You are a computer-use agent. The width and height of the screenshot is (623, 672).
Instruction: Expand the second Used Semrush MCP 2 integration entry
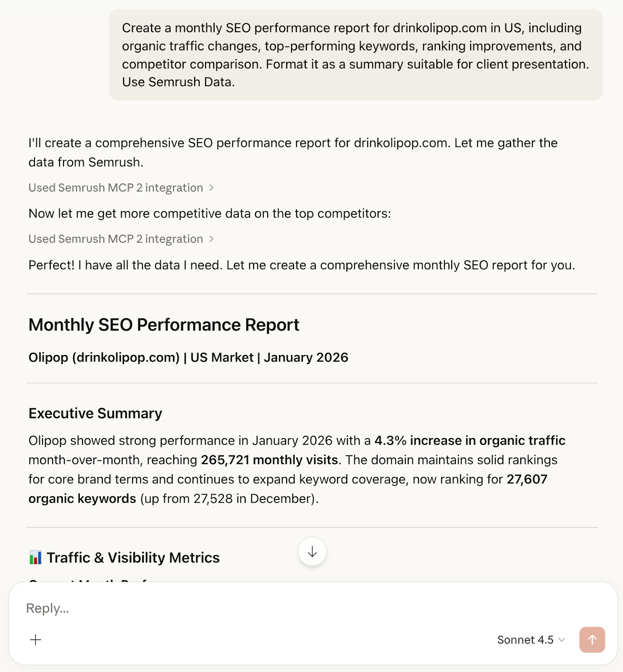coord(116,239)
